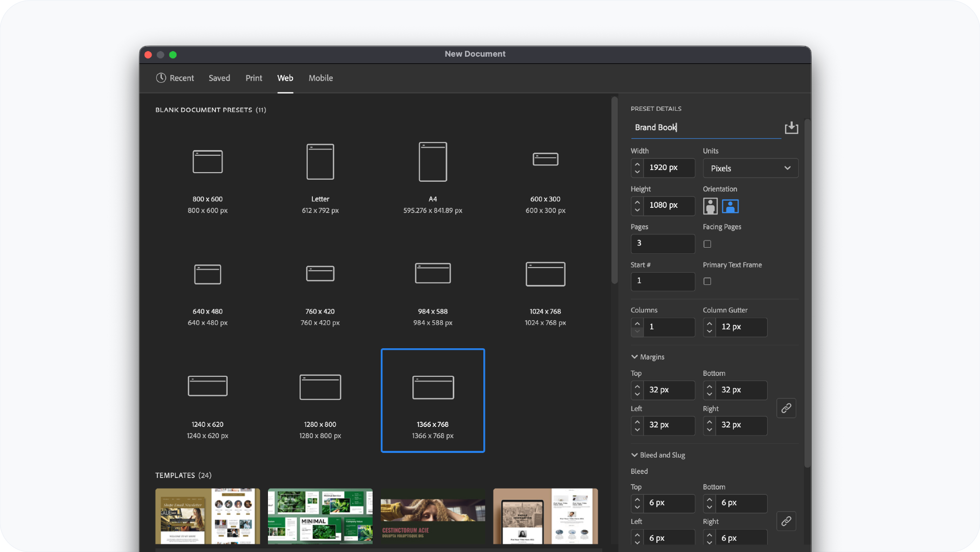Click the Margins Left stepper arrows
Screen dimensions: 980x552
click(x=637, y=425)
